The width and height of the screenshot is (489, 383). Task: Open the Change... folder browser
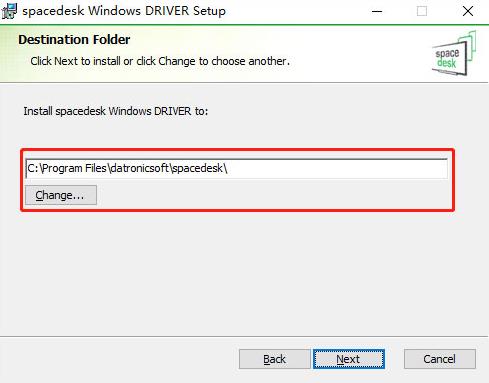(61, 195)
